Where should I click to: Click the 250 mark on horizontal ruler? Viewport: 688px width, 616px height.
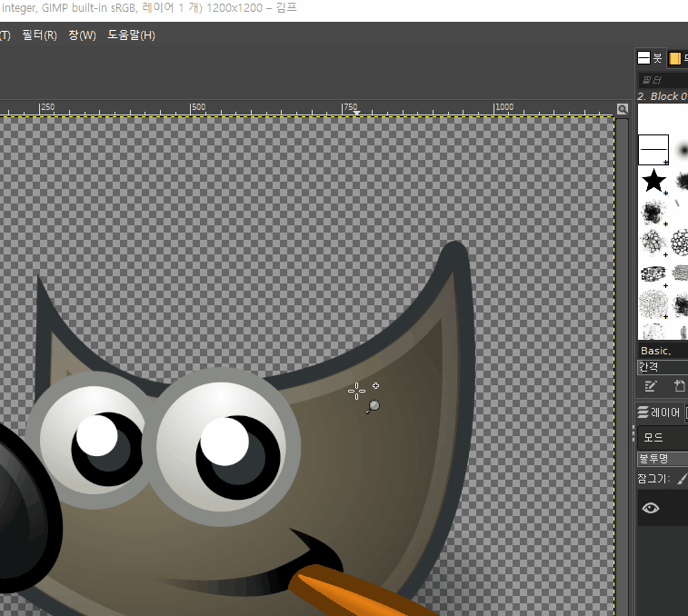(x=47, y=107)
